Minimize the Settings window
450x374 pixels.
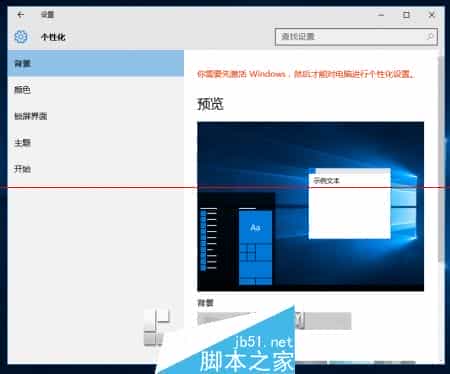click(381, 15)
